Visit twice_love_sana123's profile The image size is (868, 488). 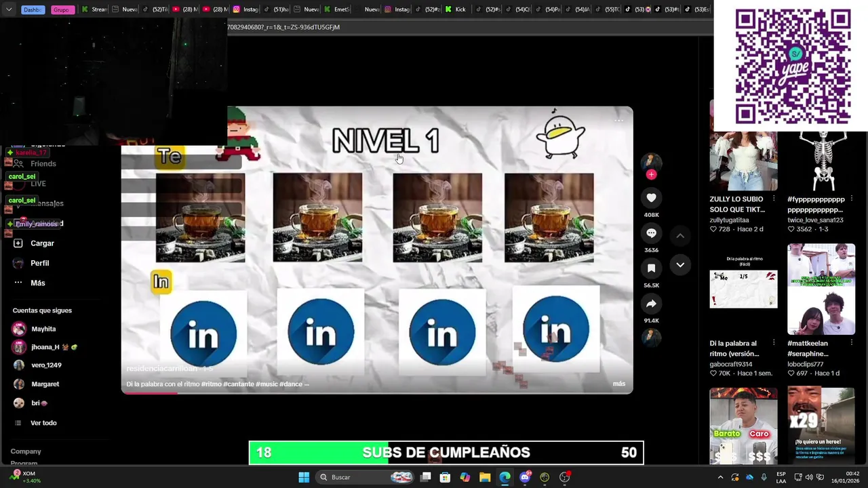pos(815,220)
